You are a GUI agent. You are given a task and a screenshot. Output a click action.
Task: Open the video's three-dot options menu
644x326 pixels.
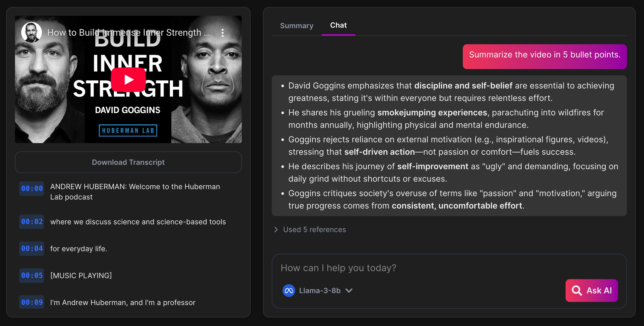tap(223, 33)
